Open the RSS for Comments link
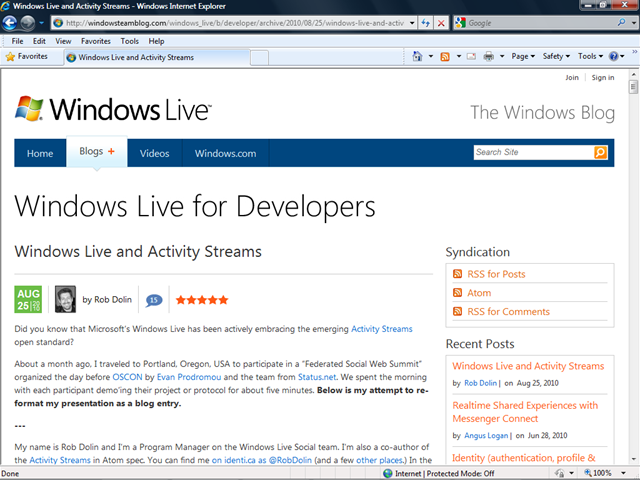This screenshot has height=480, width=640. coord(508,311)
